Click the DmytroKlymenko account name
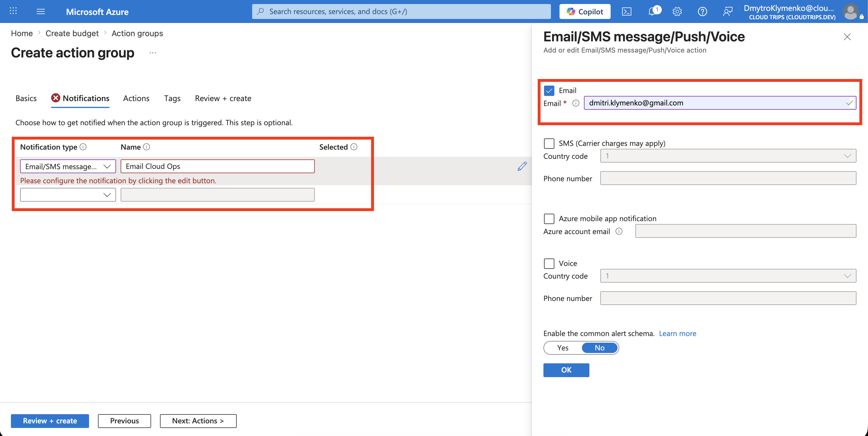 (x=789, y=8)
